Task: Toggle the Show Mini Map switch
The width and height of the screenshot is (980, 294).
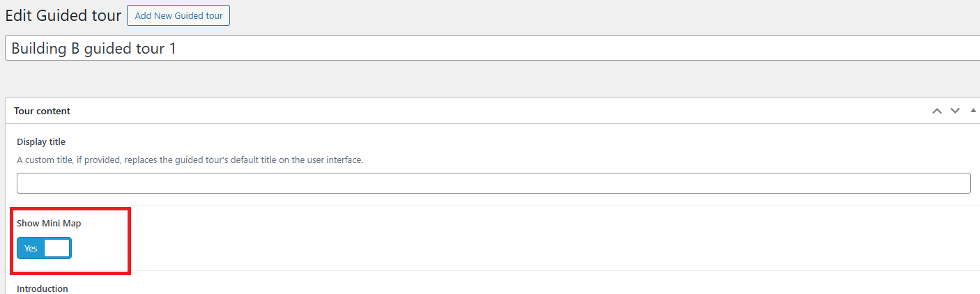Action: pyautogui.click(x=44, y=248)
